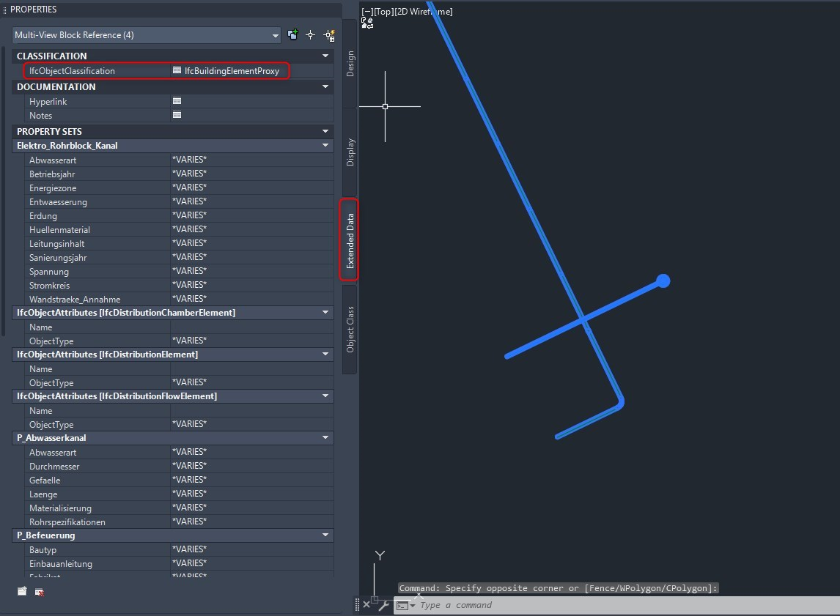Open the Notes cell editor
Screen dimensions: 840x616
(177, 115)
